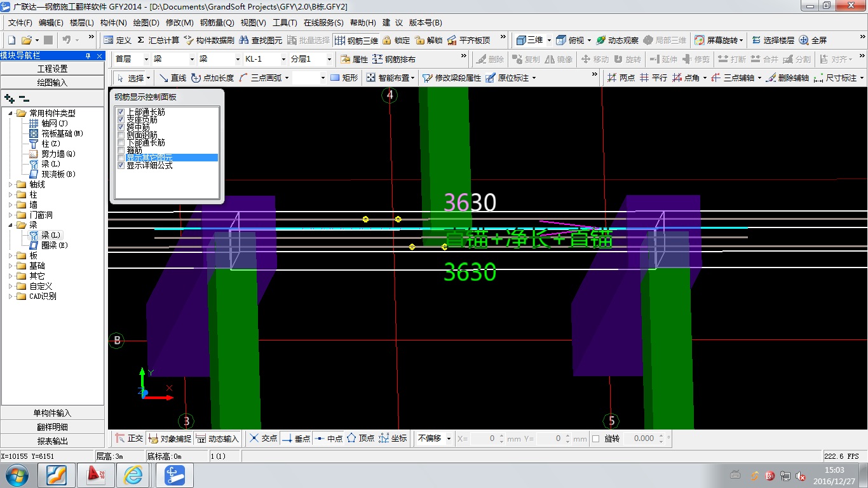
Task: Click 删除辅轴 delete auxiliary axis
Action: 787,78
